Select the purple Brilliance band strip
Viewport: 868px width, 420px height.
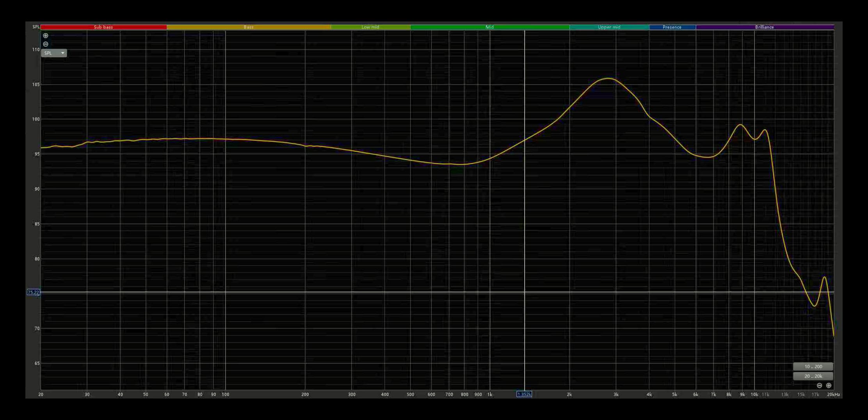point(765,27)
